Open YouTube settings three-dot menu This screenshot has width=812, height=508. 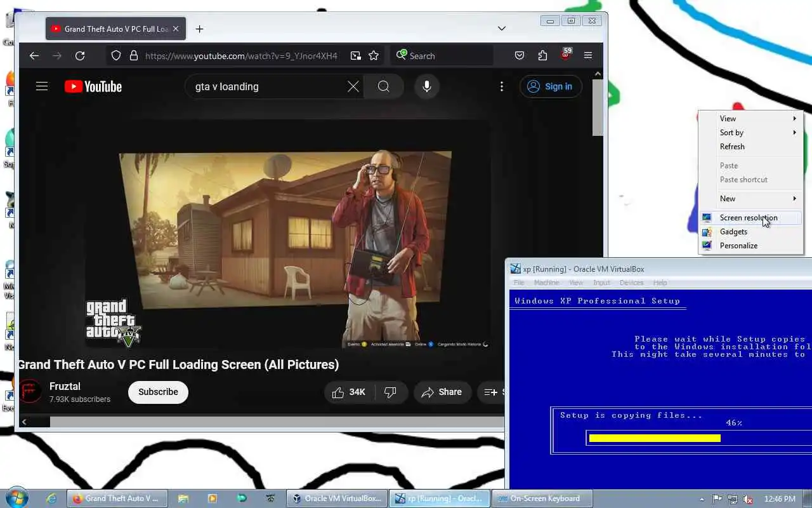pyautogui.click(x=502, y=86)
